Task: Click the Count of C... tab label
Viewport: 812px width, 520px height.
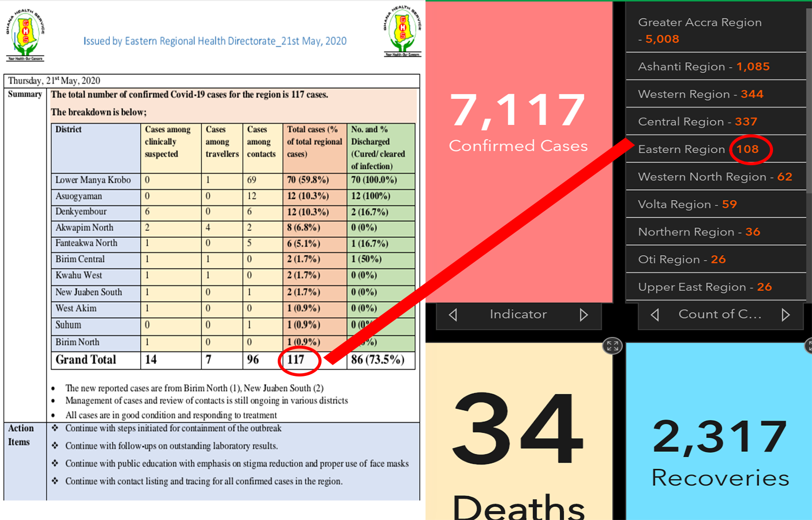Action: tap(720, 315)
